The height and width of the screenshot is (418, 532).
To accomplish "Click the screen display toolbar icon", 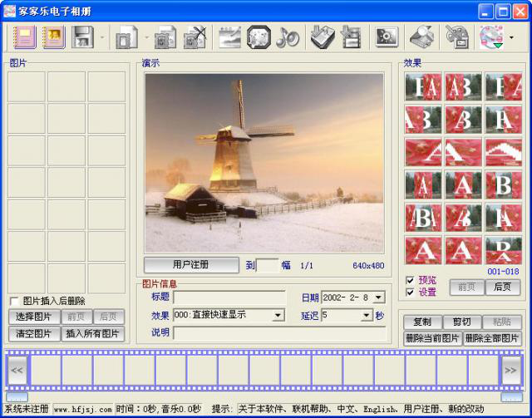I will coord(387,37).
